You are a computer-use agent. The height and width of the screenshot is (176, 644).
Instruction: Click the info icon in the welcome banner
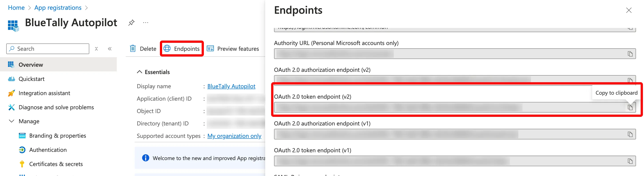click(x=145, y=158)
